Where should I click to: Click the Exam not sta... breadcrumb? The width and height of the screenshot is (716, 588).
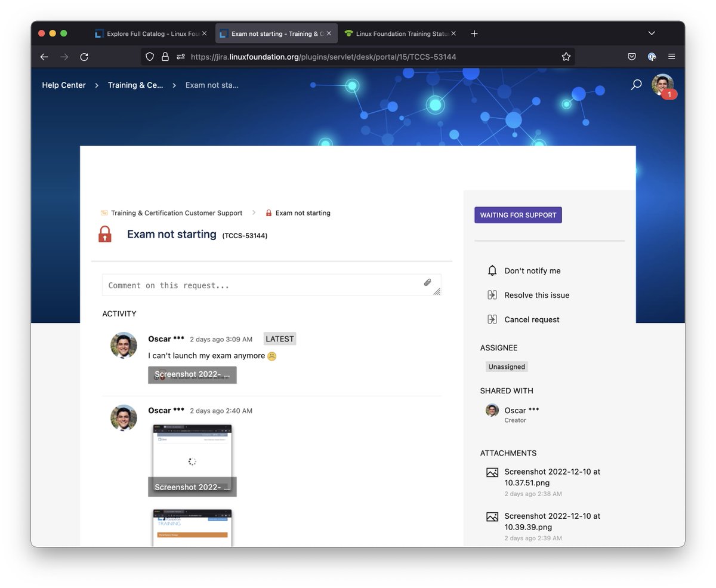[x=212, y=85]
